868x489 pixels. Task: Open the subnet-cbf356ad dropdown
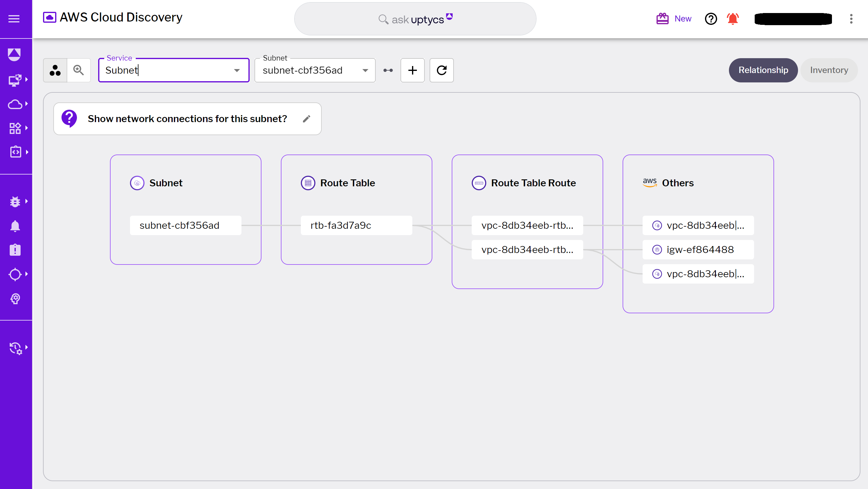pos(365,70)
